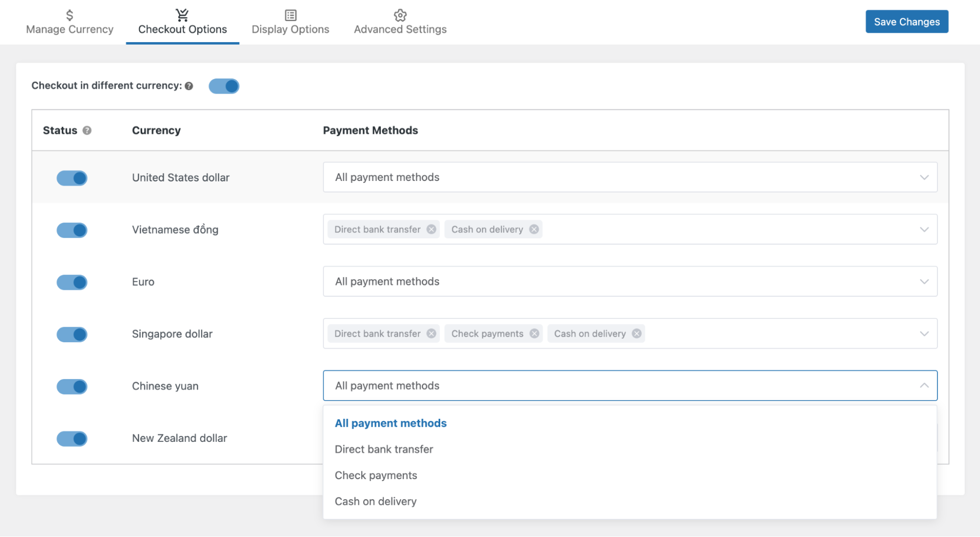
Task: Toggle Checkout in different currency switch
Action: click(224, 86)
